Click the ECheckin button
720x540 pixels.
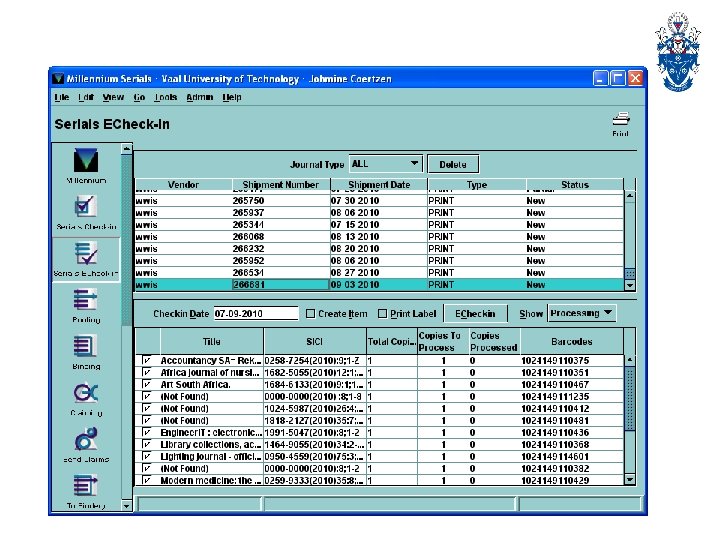[475, 314]
